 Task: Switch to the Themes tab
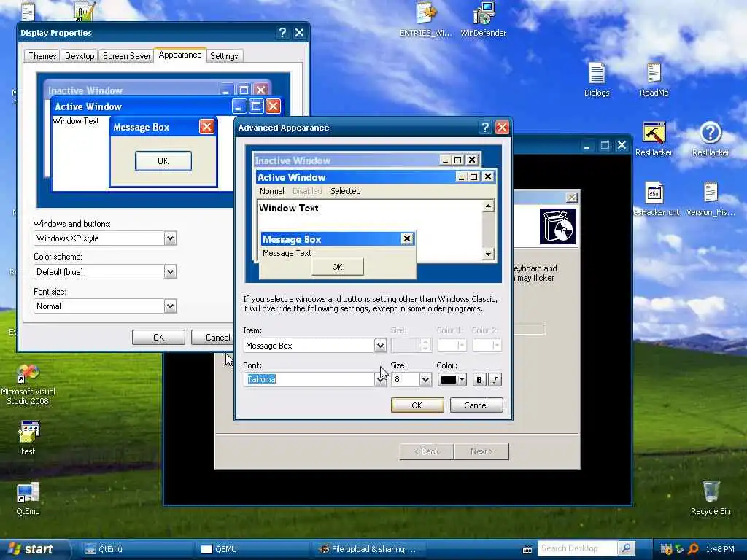(42, 56)
